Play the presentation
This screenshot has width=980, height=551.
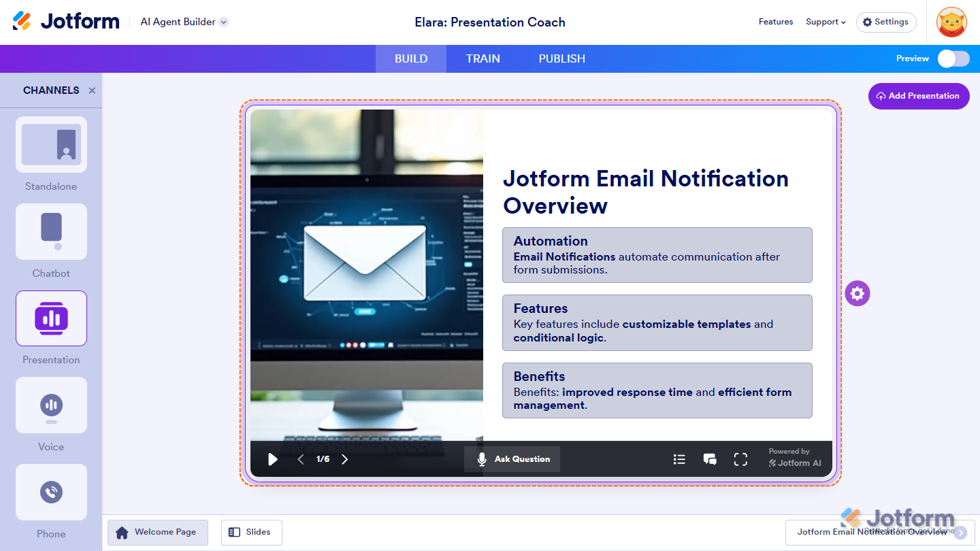point(273,459)
